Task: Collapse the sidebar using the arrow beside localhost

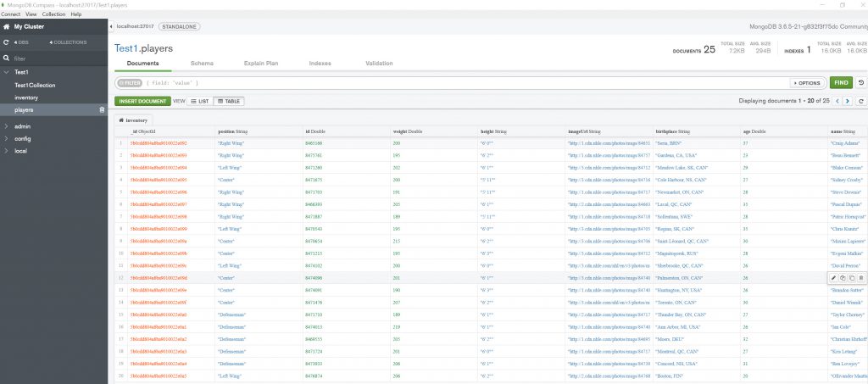Action: click(112, 27)
